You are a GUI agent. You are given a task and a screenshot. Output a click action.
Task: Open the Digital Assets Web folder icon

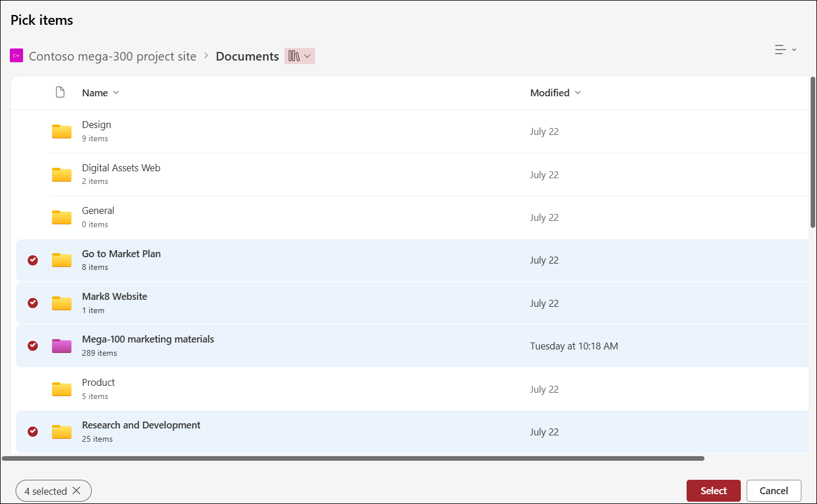click(x=61, y=174)
